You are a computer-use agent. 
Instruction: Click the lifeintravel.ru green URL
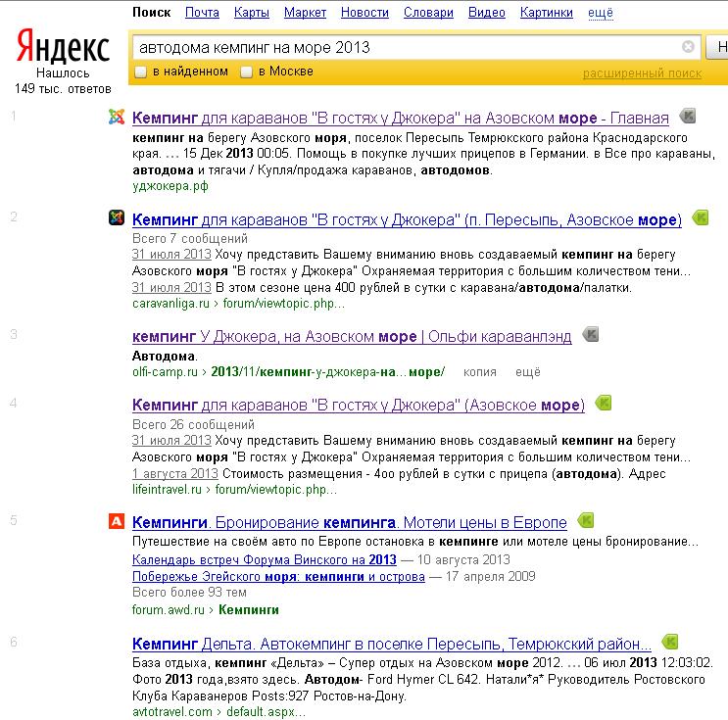167,489
